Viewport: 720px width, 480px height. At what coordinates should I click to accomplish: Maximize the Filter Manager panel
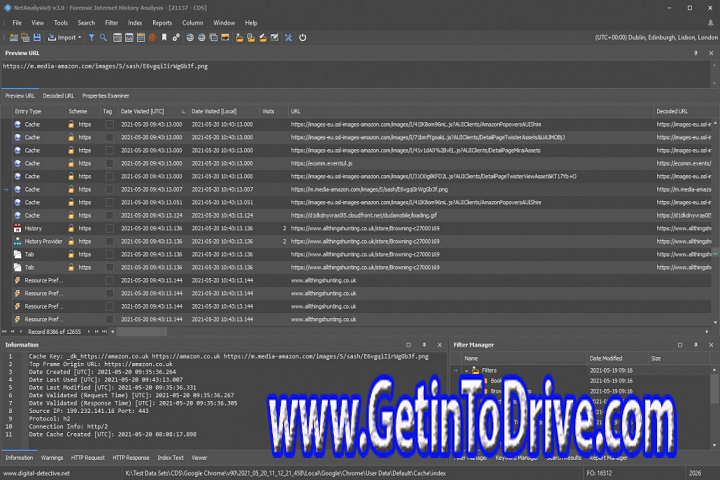pos(680,345)
